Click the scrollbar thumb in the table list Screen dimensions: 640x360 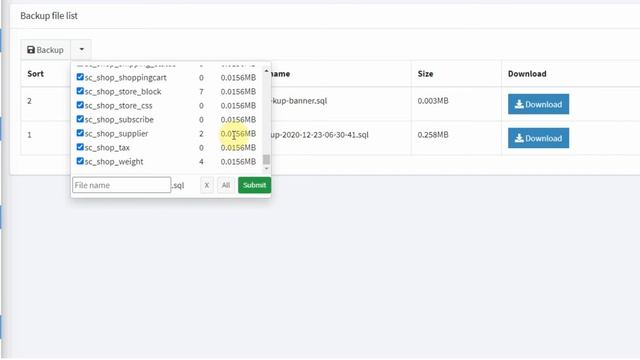[x=267, y=159]
